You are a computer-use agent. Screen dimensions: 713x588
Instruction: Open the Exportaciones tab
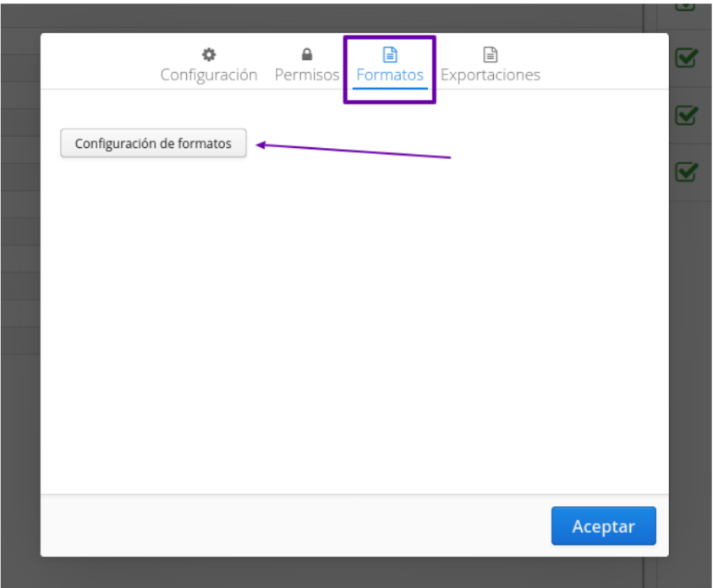pos(491,65)
